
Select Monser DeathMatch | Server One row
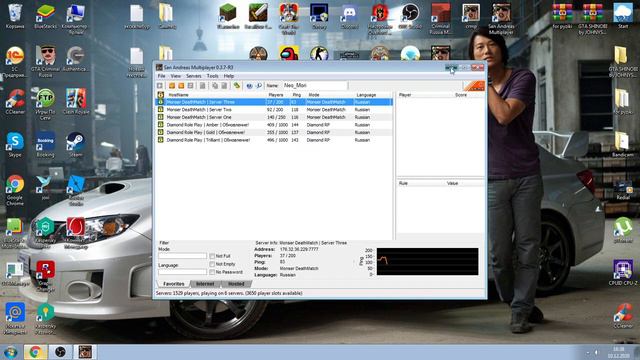click(274, 117)
